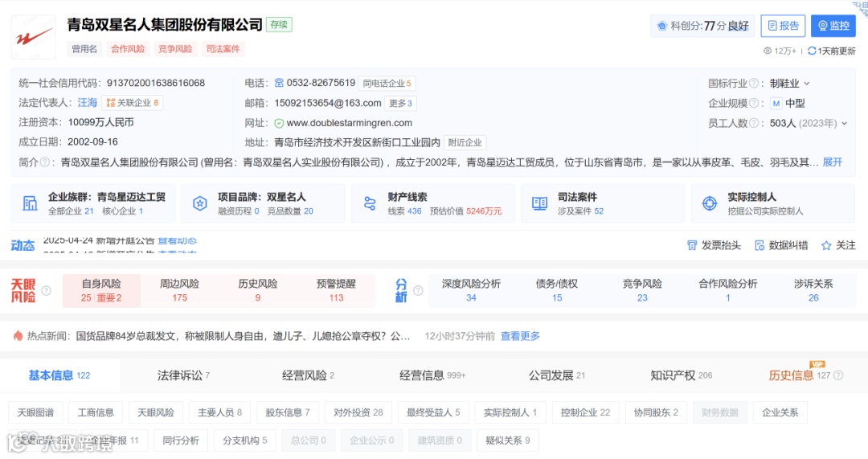The height and width of the screenshot is (459, 868).
Task: Open legal representative 汪海 link
Action: pos(87,102)
